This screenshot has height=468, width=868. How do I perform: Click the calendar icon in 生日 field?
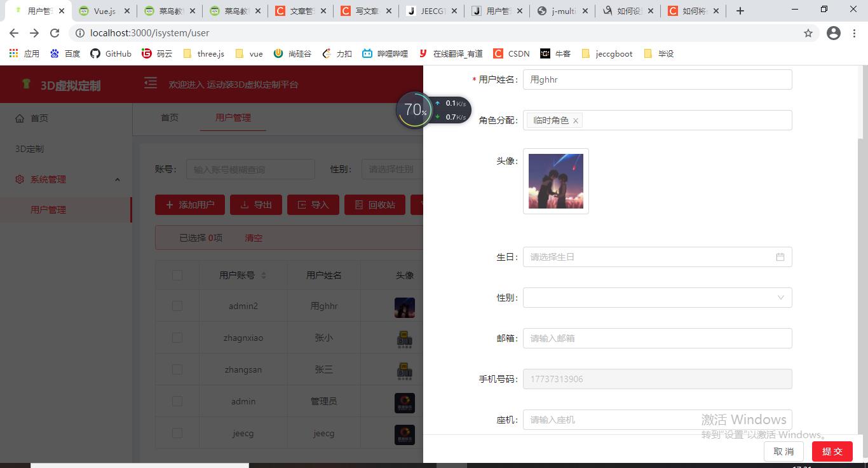(780, 257)
